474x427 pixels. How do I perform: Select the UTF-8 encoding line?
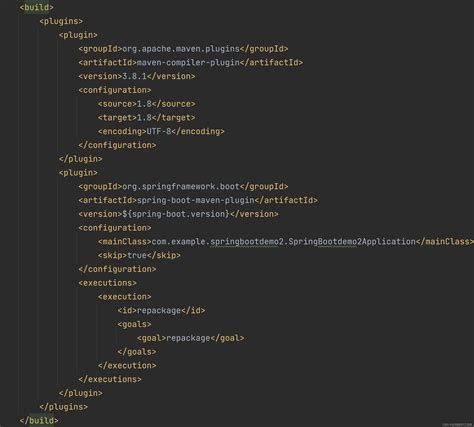coord(161,131)
